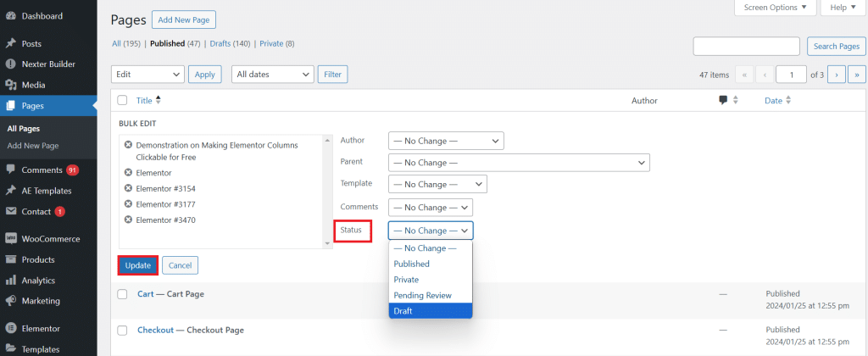Click the Comments count badge 91
Screen dimensions: 868x356
pos(73,170)
